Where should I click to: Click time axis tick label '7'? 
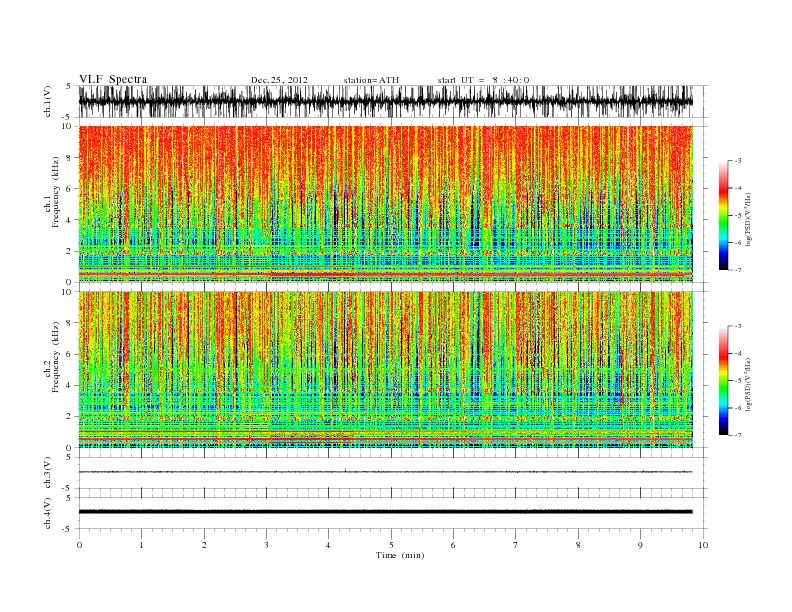tap(516, 545)
